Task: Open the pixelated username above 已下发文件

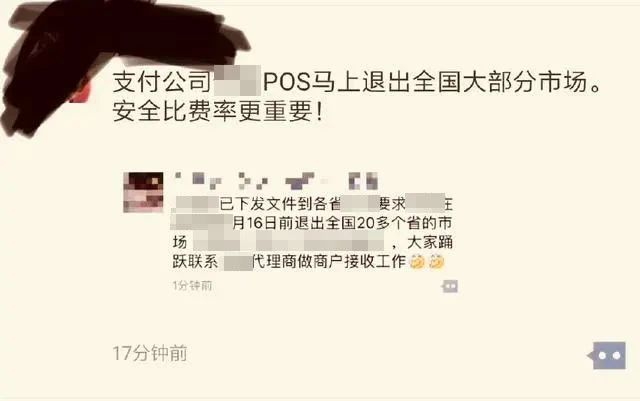Action: [276, 181]
